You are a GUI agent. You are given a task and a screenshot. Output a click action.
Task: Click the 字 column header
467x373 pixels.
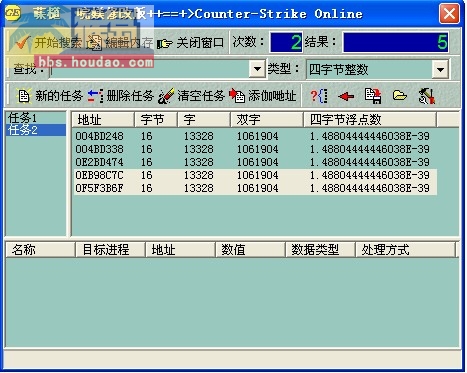pyautogui.click(x=204, y=120)
